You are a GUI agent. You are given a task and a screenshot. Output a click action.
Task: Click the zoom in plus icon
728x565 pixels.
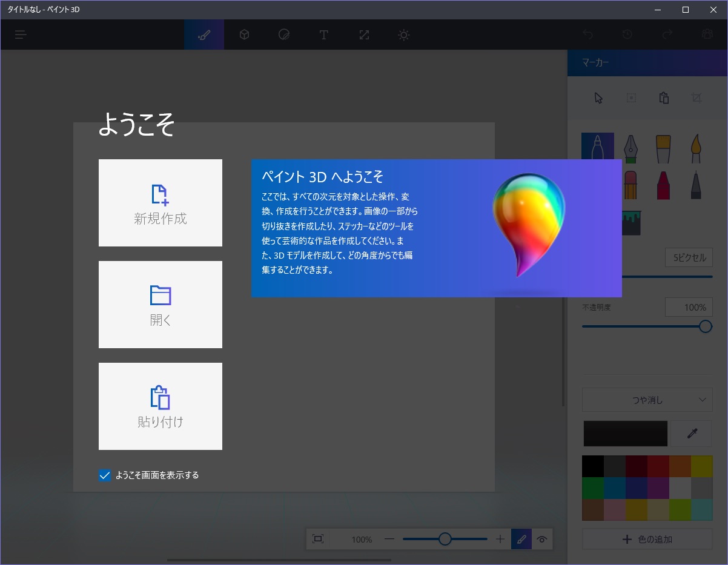(500, 539)
